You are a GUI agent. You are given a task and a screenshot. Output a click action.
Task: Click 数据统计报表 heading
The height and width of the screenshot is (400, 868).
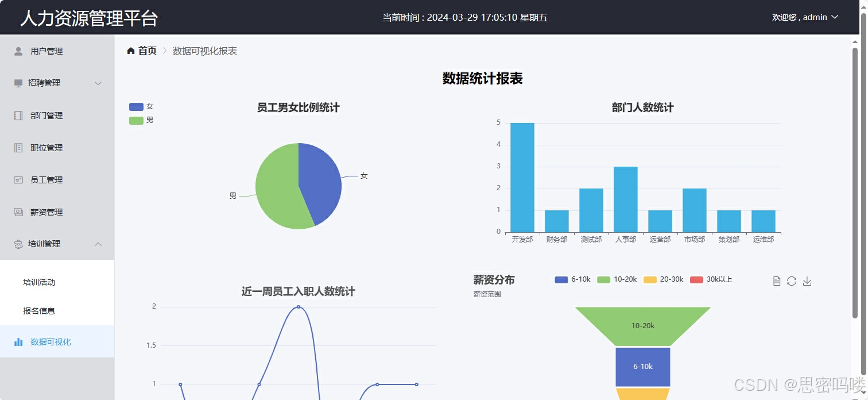(x=482, y=79)
